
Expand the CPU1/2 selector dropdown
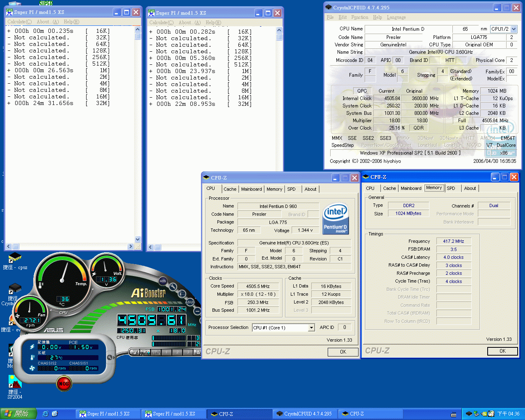click(x=514, y=29)
